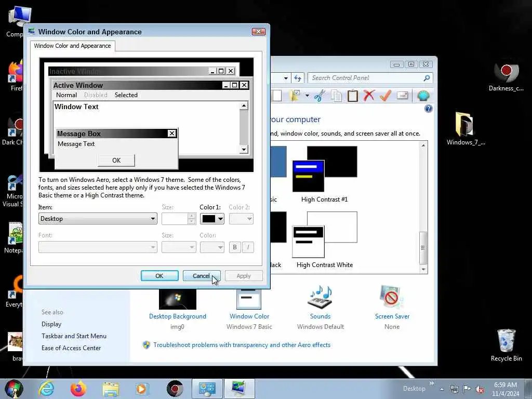Open the Window Color icon
The width and height of the screenshot is (532, 399).
tap(249, 299)
